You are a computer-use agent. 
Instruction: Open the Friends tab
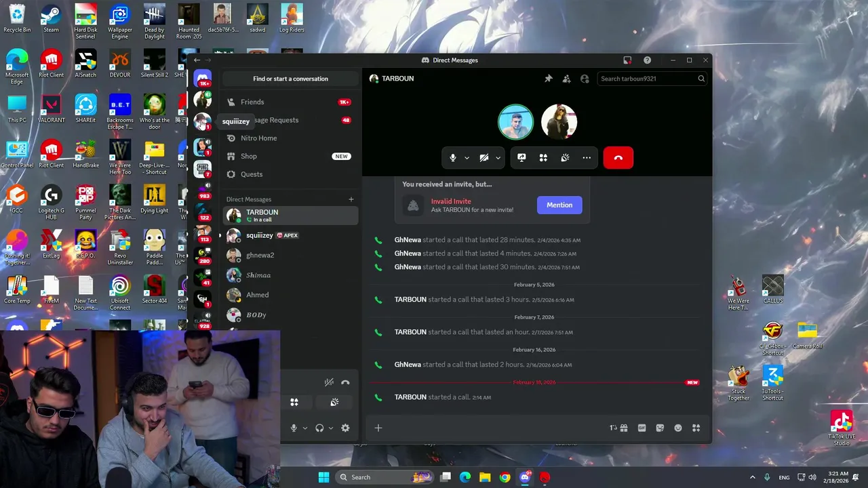pos(290,102)
